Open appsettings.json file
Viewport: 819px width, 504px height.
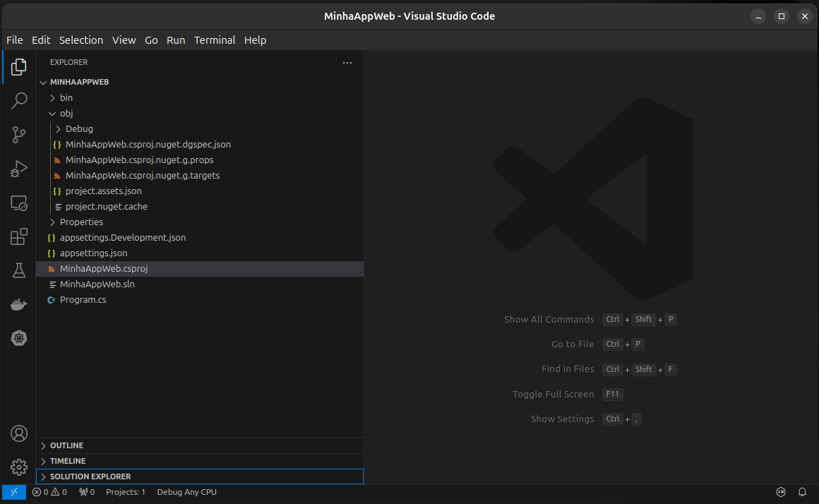[x=200, y=253]
